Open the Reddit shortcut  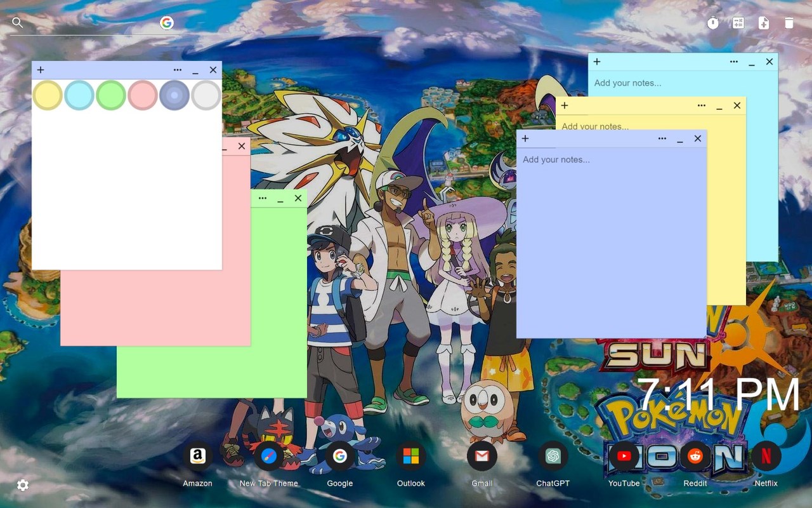[x=695, y=456]
